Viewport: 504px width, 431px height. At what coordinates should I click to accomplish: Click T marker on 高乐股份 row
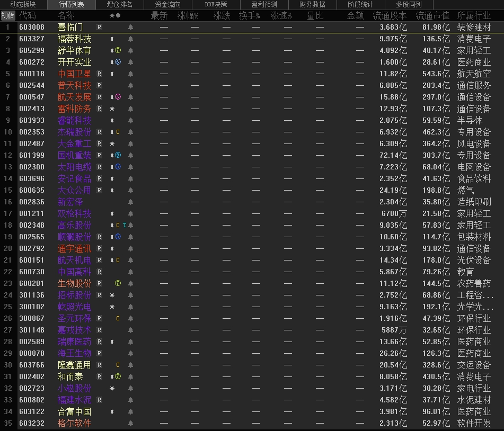point(125,225)
